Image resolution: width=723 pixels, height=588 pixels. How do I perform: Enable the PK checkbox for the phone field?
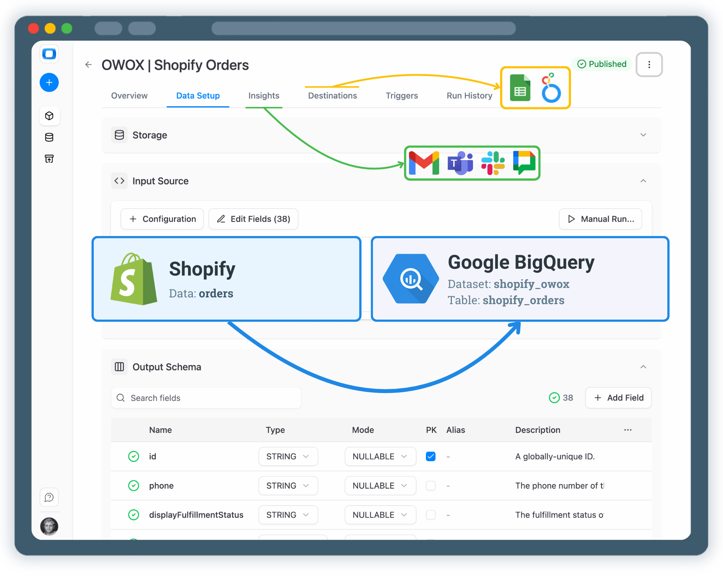coord(431,486)
